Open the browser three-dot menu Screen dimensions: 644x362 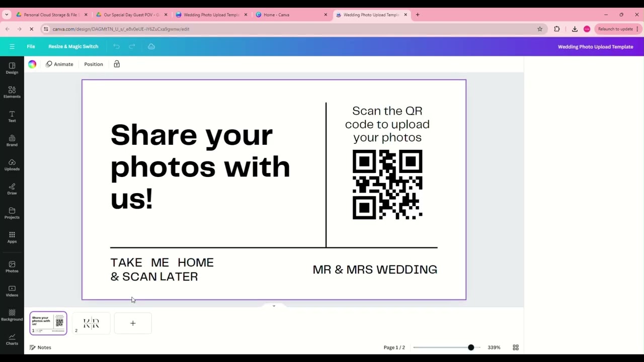pyautogui.click(x=637, y=29)
